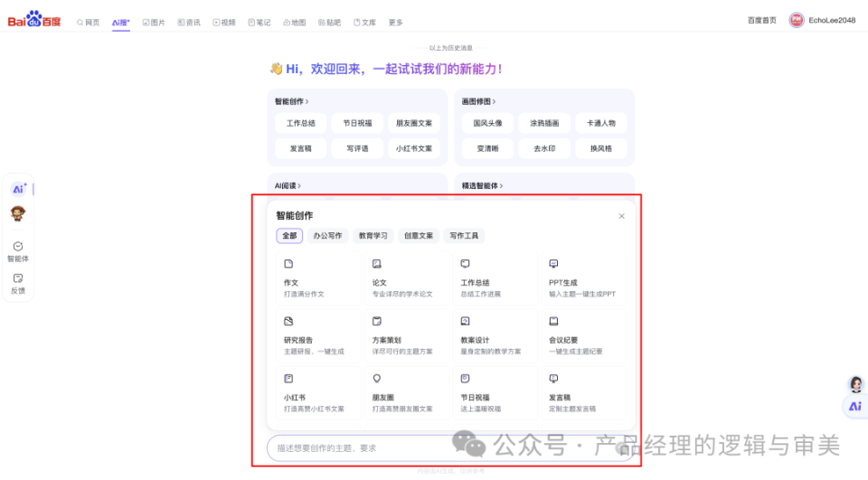The image size is (868, 480).
Task: Open the 文库 tab
Action: click(x=364, y=22)
